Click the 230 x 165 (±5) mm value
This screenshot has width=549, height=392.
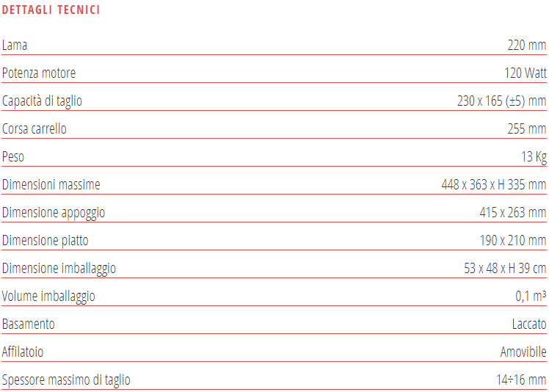coord(501,101)
